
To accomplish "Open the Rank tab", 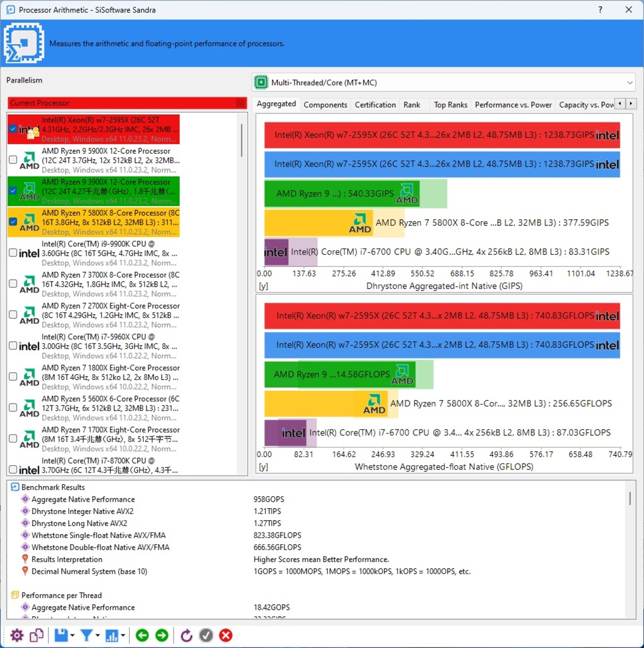I will 412,105.
